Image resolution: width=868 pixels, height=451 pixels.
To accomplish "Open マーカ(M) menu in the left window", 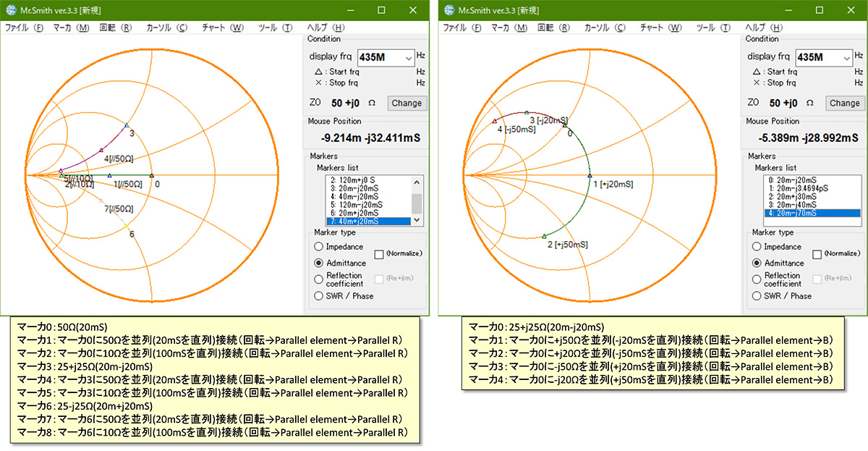I will click(x=72, y=28).
